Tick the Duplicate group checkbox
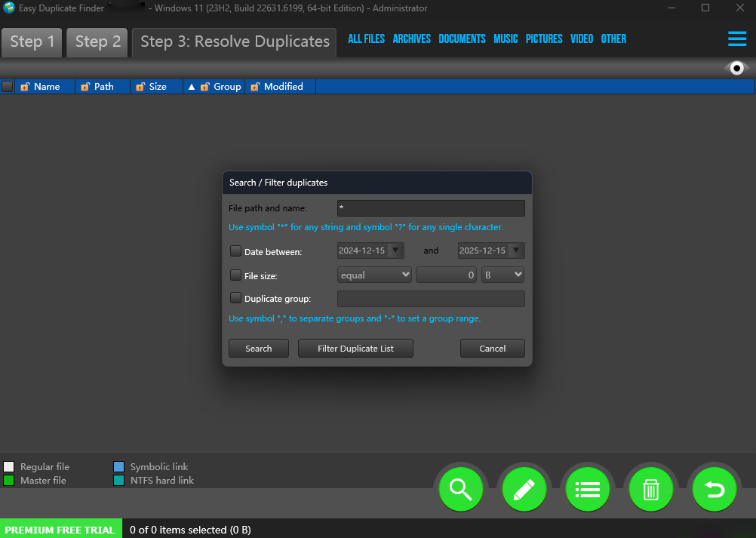The width and height of the screenshot is (756, 538). click(236, 298)
